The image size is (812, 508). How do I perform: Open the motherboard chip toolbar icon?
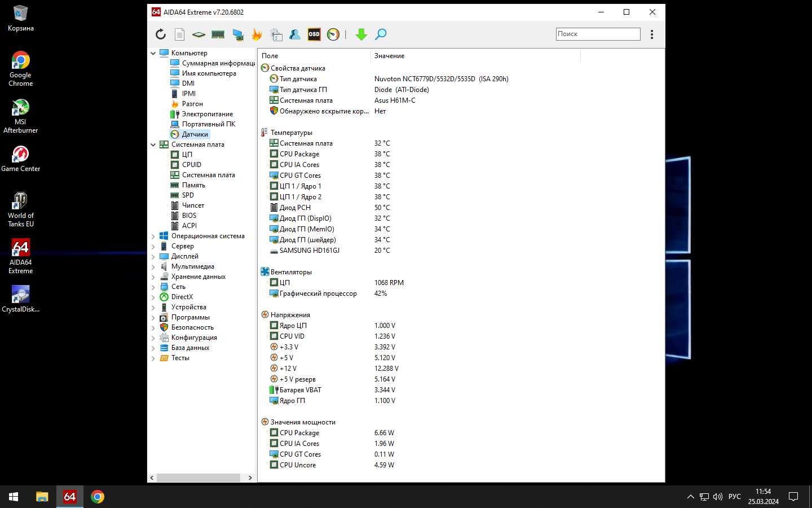click(198, 34)
